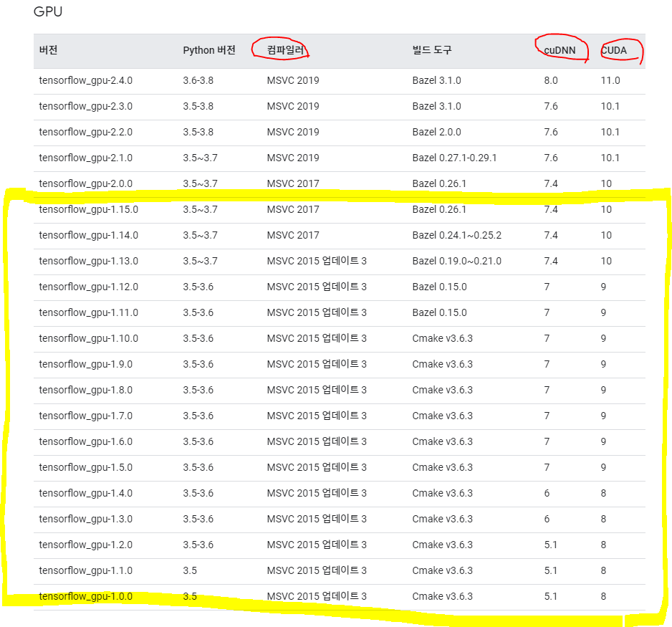Image resolution: width=672 pixels, height=627 pixels.
Task: Click the GPU section heading
Action: (x=48, y=11)
